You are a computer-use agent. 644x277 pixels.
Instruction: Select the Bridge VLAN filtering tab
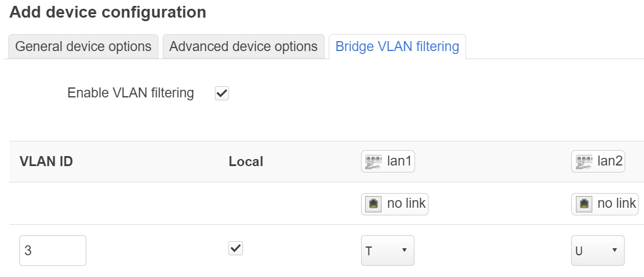397,46
